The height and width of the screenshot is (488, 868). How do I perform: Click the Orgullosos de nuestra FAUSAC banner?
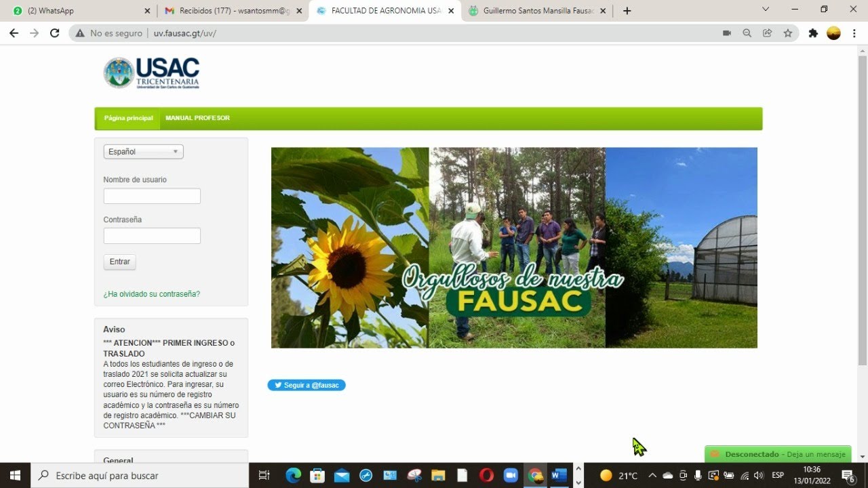(x=514, y=248)
